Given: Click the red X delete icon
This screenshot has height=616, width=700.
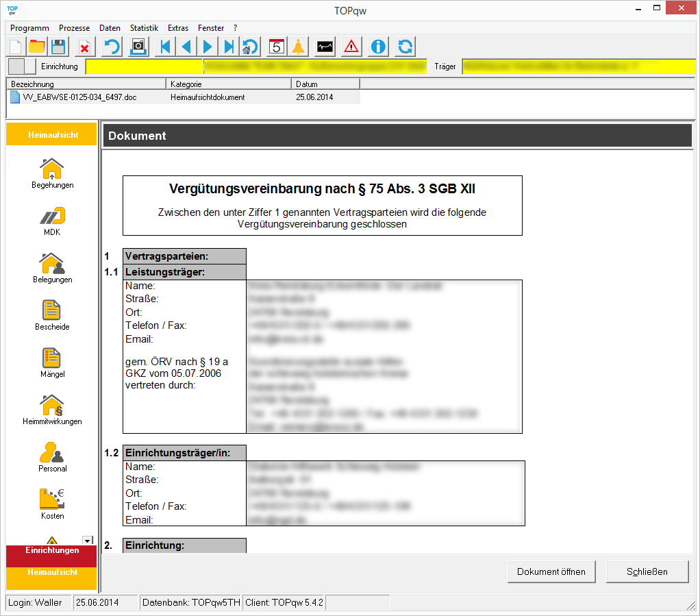Looking at the screenshot, I should (x=84, y=47).
